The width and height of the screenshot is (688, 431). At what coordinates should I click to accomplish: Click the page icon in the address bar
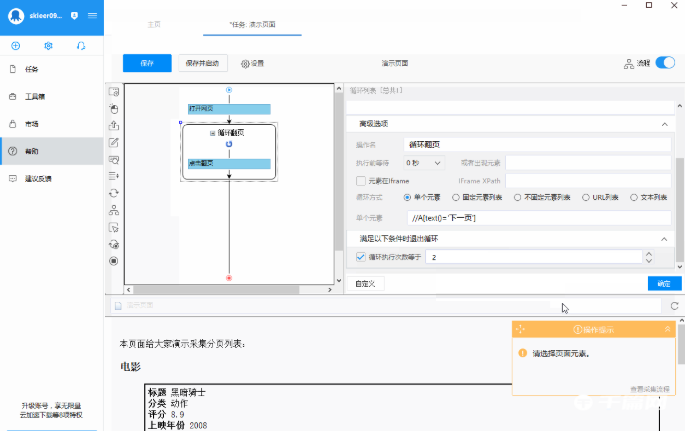(118, 305)
